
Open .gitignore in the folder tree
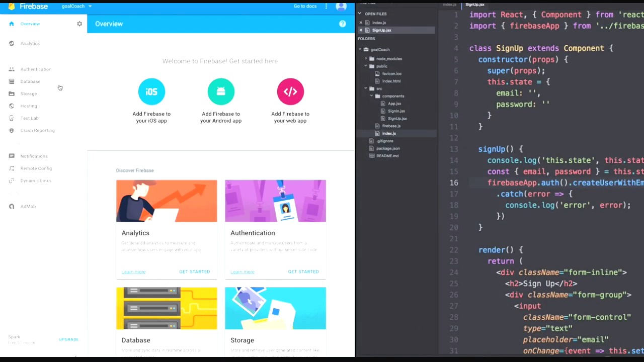[385, 141]
